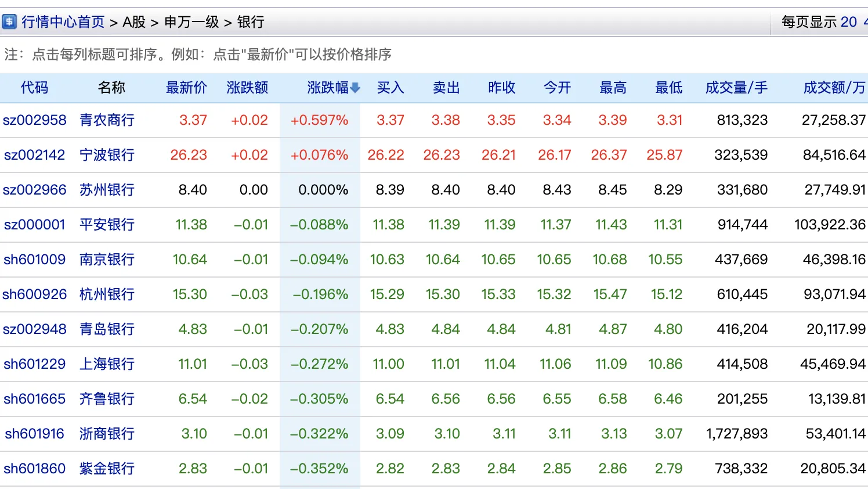Click 青农商行 volume 813,323
This screenshot has height=489, width=868.
pos(743,120)
